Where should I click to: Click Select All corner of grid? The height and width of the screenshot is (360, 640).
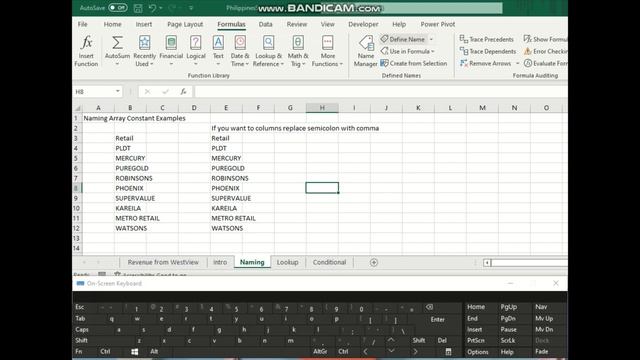(x=78, y=108)
